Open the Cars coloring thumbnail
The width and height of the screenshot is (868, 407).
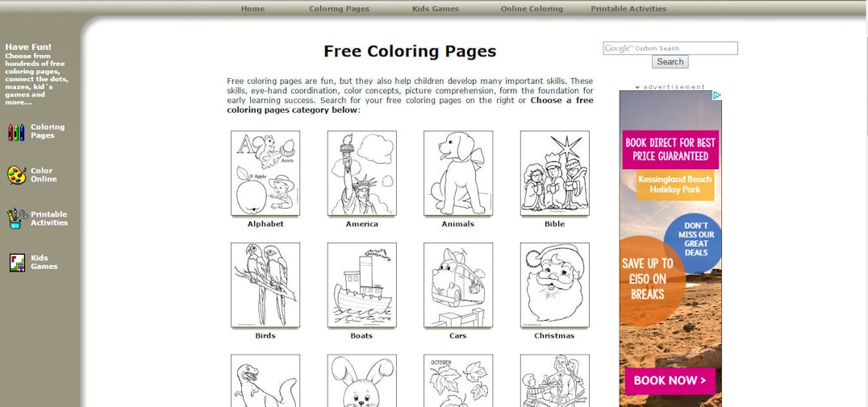point(458,284)
